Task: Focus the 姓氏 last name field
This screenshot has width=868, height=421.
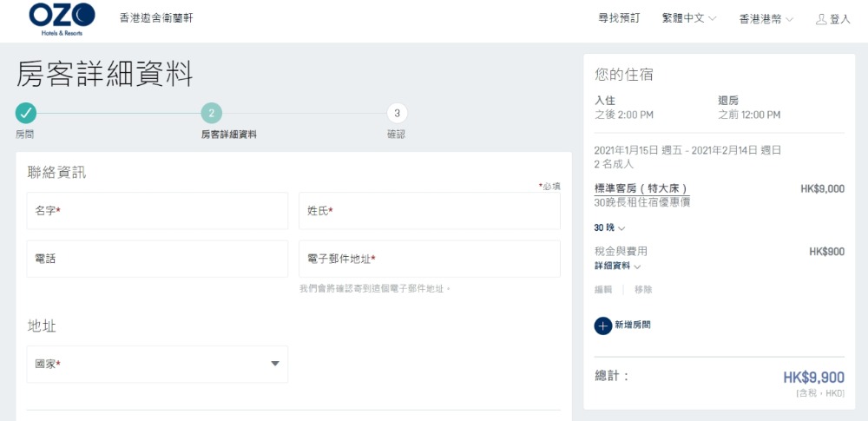Action: 430,211
